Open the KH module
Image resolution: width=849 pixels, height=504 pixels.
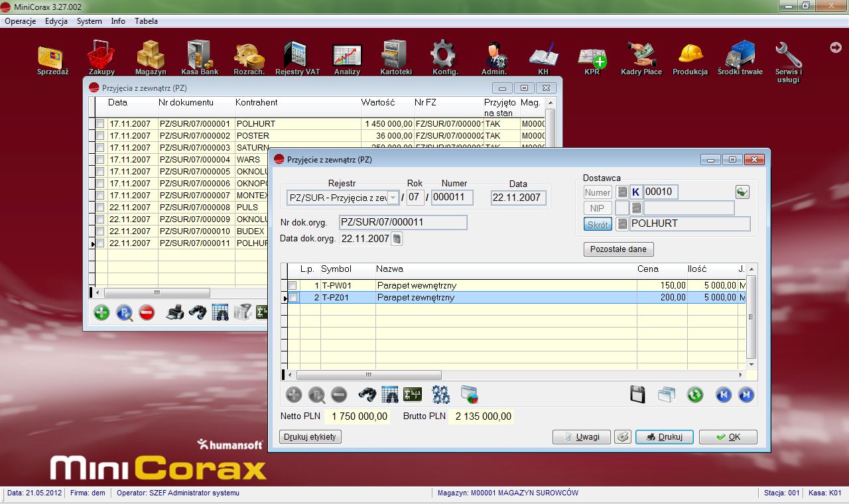543,58
